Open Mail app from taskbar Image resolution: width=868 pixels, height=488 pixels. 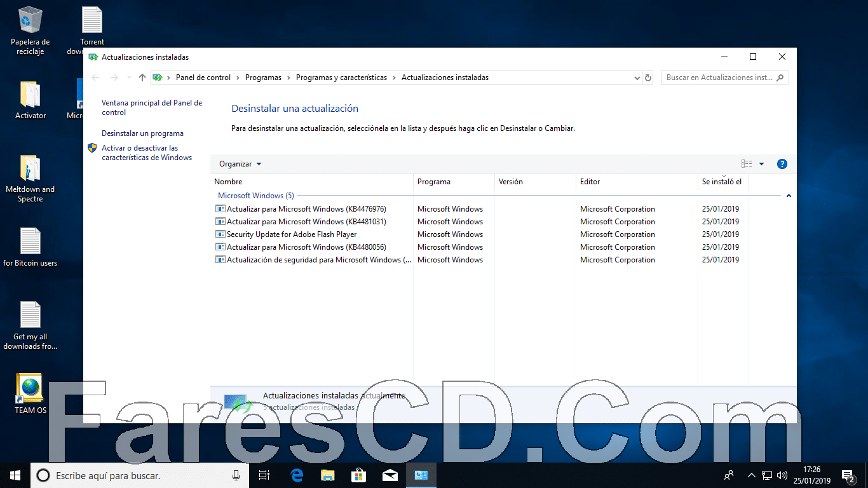pos(390,475)
